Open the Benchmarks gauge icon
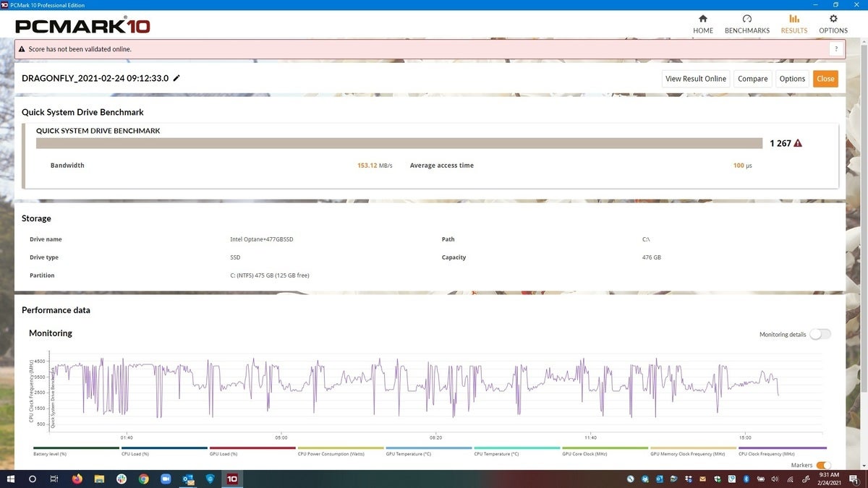This screenshot has height=488, width=868. click(747, 19)
